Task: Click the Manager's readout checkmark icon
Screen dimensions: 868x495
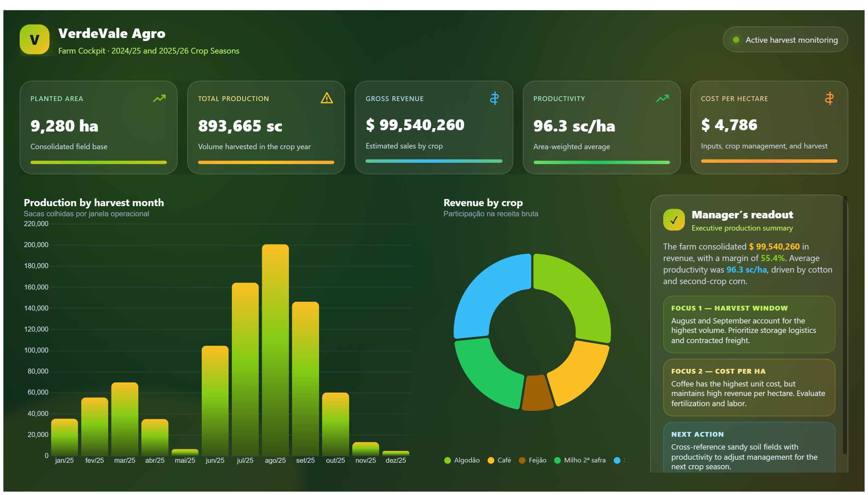Action: [x=673, y=220]
